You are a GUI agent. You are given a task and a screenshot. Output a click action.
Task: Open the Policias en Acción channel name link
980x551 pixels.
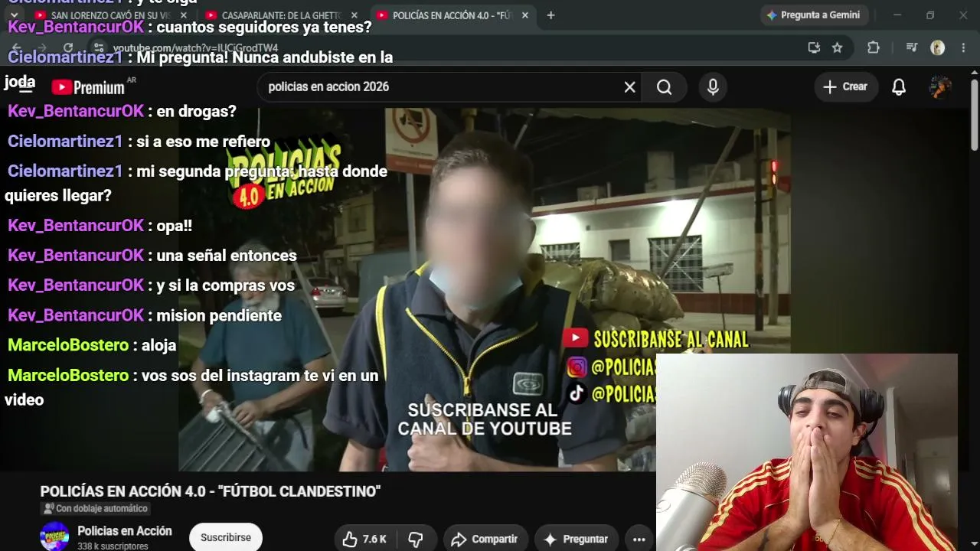(x=125, y=531)
